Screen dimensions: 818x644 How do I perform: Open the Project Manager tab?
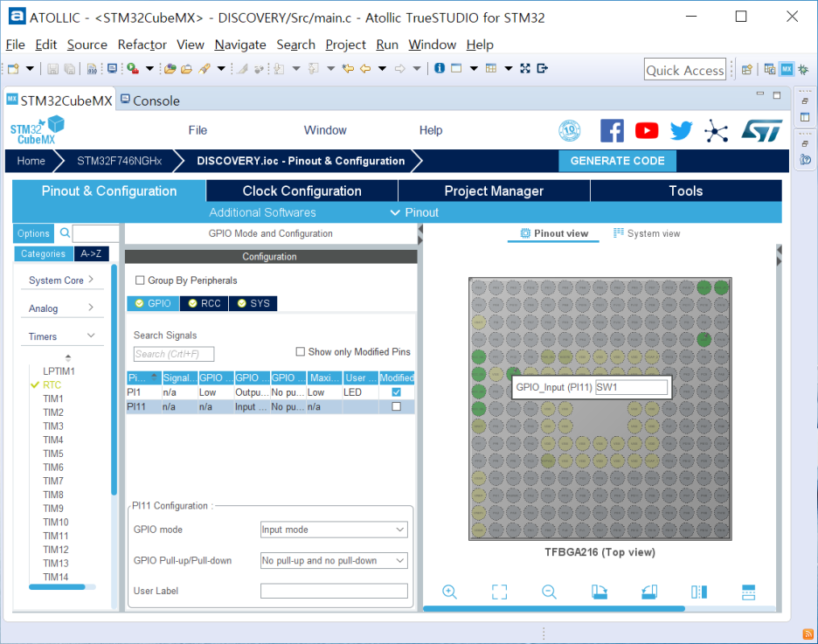tap(494, 190)
